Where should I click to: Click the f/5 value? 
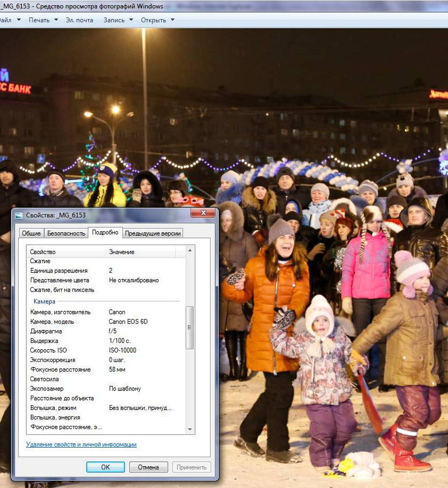[x=113, y=331]
